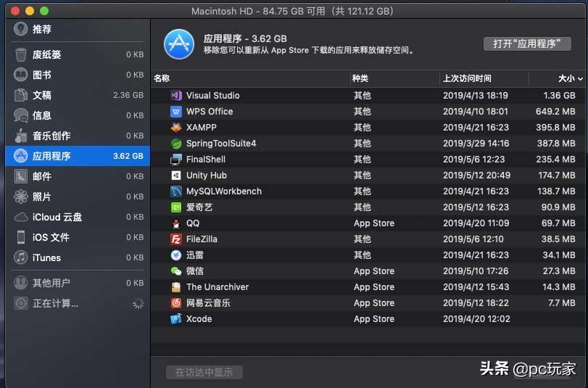Image resolution: width=588 pixels, height=388 pixels.
Task: Click the MySQLWorkbench app icon
Action: point(176,191)
